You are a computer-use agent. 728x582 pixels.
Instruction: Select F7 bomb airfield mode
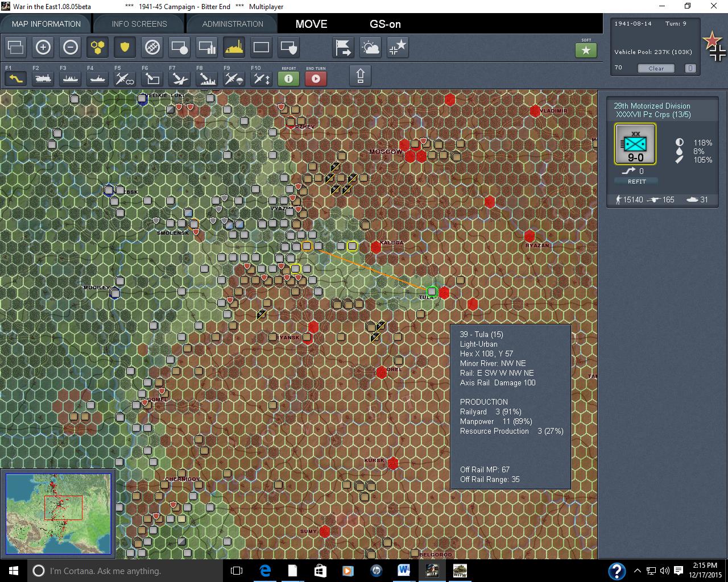tap(180, 78)
